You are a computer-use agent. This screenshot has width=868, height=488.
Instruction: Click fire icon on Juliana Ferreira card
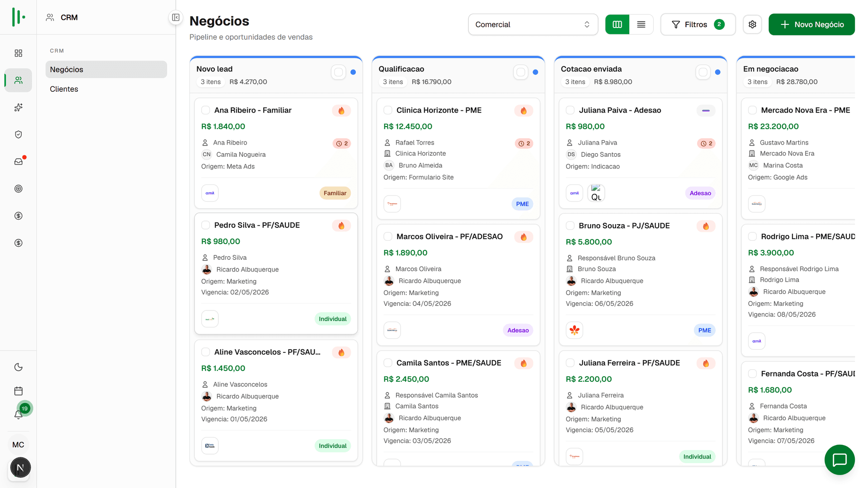point(706,363)
